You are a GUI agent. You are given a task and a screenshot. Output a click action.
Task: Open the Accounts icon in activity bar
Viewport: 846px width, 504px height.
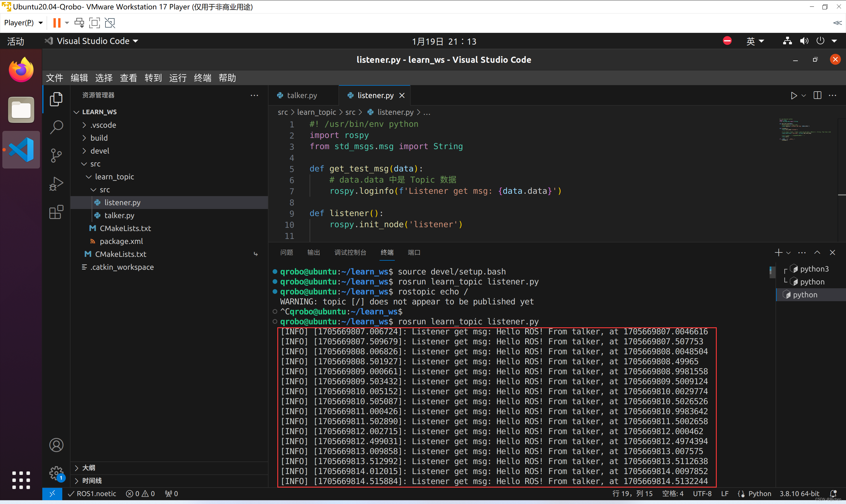[x=56, y=445]
